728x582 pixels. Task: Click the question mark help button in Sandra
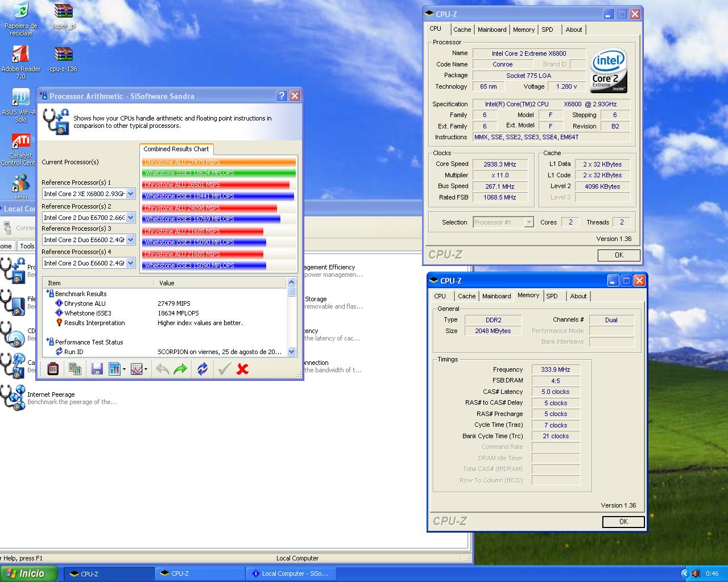[282, 96]
